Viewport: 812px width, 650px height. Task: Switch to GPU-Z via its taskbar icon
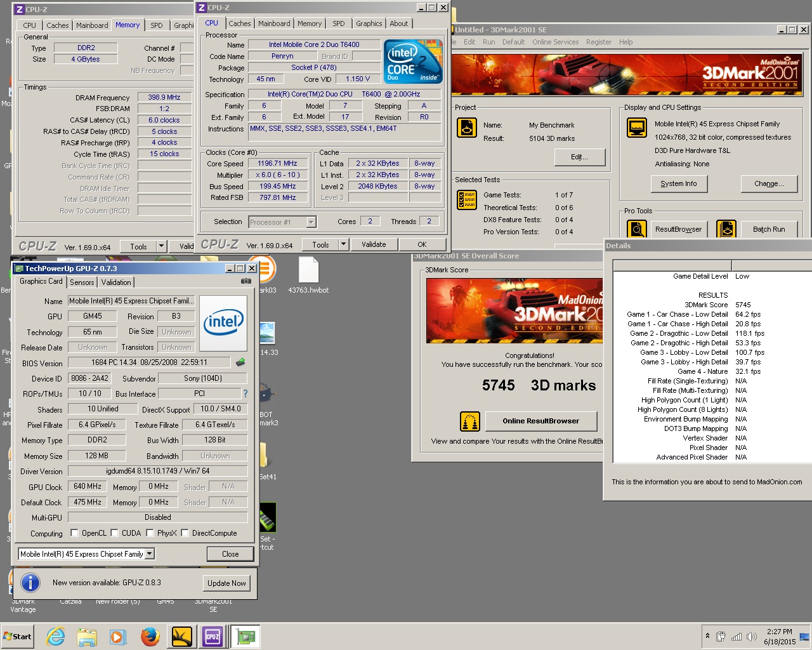coord(245,636)
